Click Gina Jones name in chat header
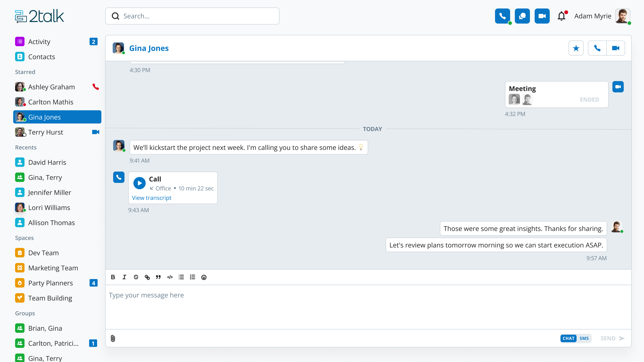 pyautogui.click(x=149, y=48)
